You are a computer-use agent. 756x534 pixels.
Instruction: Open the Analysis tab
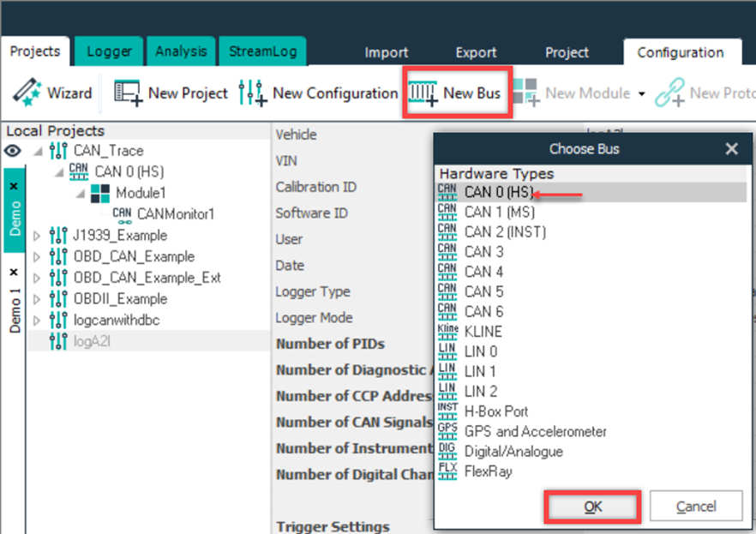click(x=181, y=51)
